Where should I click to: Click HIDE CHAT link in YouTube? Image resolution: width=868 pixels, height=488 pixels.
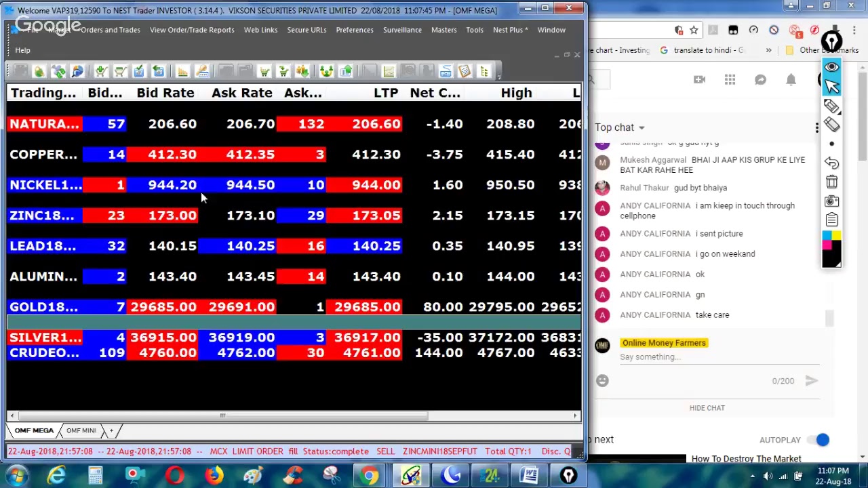coord(707,408)
